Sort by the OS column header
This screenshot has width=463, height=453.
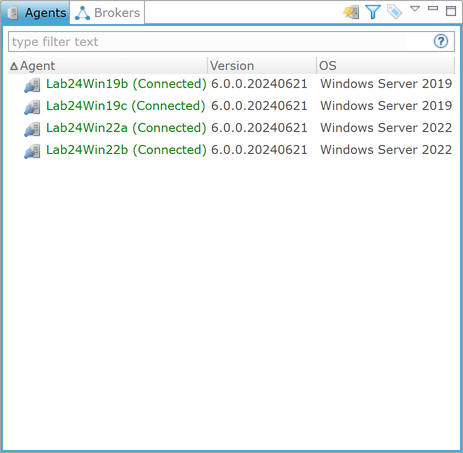point(385,66)
